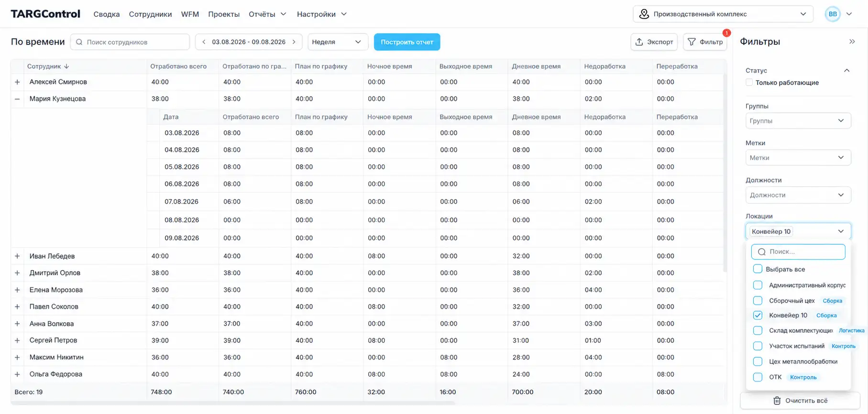868x414 pixels.
Task: Expand row for Ольга Федорова
Action: point(17,374)
